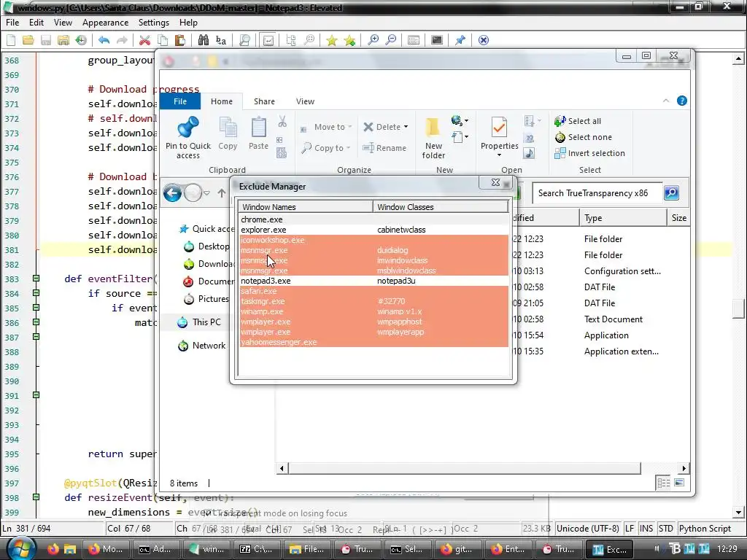Click Open file folder icon in Notepad3 toolbar
This screenshot has height=560, width=747.
click(28, 40)
